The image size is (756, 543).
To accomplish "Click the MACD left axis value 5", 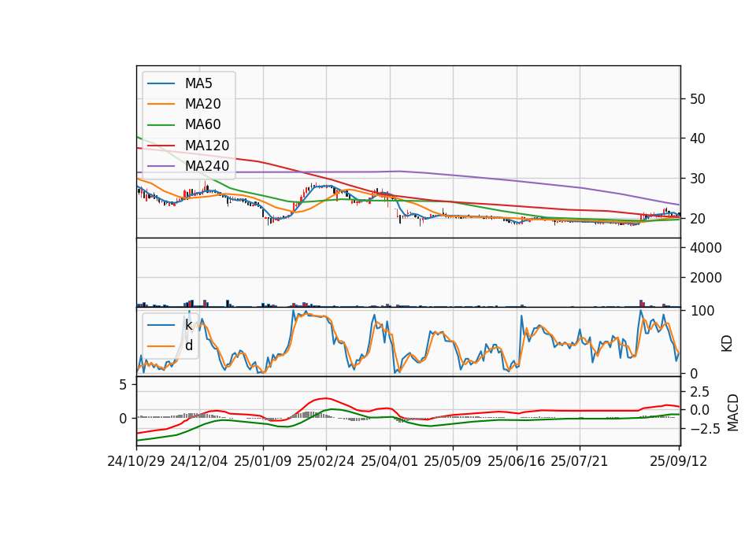I will (x=123, y=385).
